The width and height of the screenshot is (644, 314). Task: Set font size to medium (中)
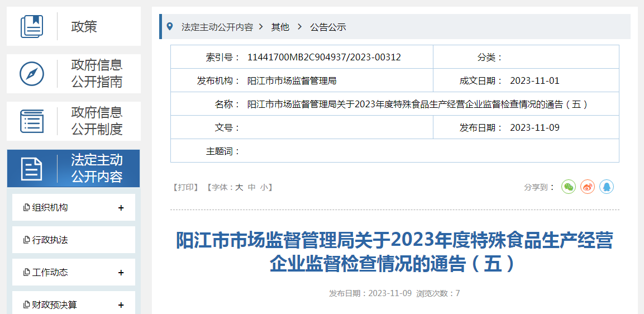click(251, 188)
